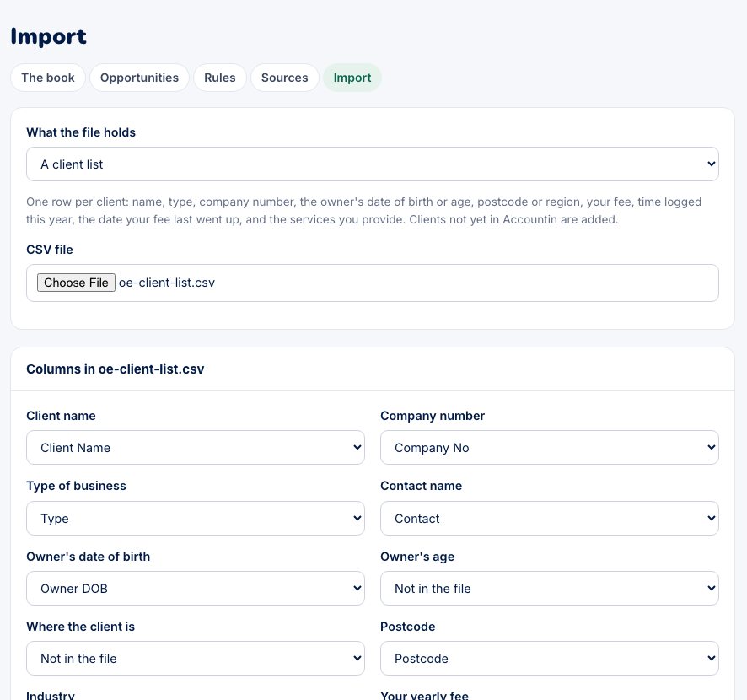Click the 'Contact name' field label
This screenshot has width=747, height=700.
coord(422,486)
